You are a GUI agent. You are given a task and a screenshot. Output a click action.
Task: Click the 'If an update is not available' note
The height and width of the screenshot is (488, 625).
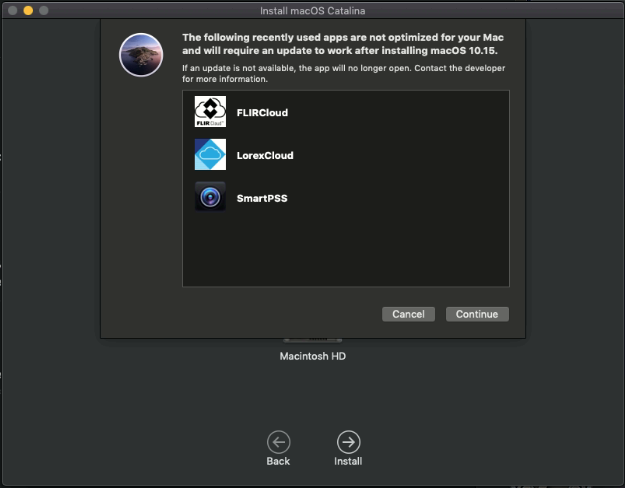pyautogui.click(x=344, y=73)
